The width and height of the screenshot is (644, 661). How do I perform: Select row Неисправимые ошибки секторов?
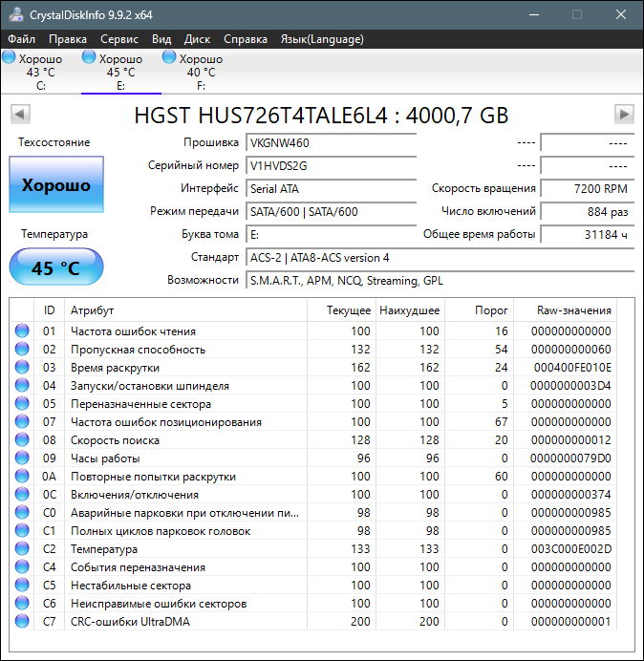click(x=313, y=603)
